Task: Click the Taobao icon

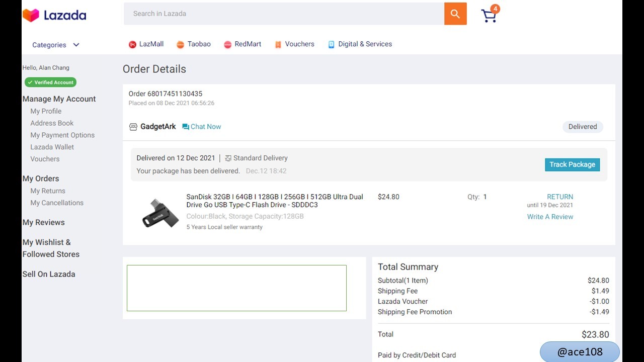Action: coord(180,44)
